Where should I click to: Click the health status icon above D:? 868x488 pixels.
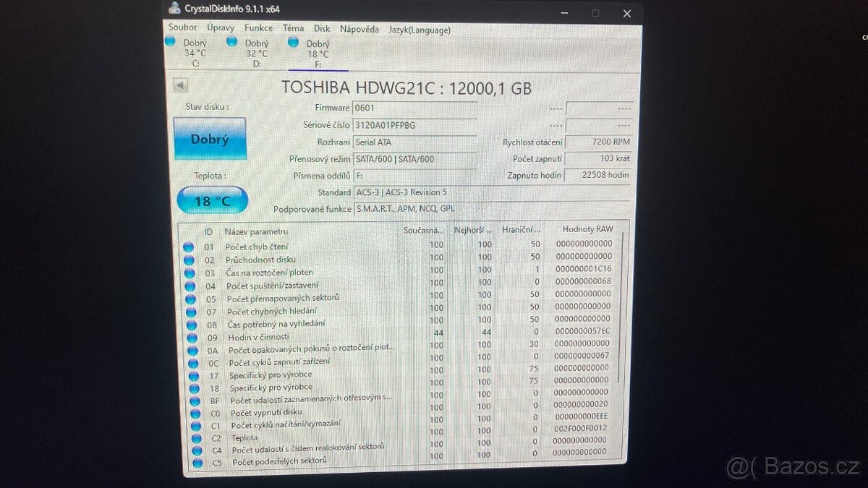[231, 41]
